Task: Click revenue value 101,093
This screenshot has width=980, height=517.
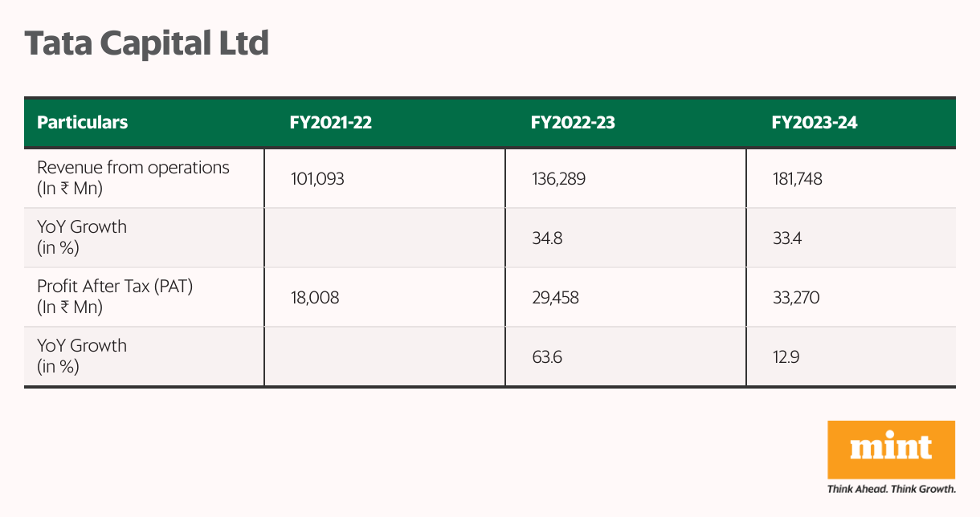Action: tap(317, 179)
